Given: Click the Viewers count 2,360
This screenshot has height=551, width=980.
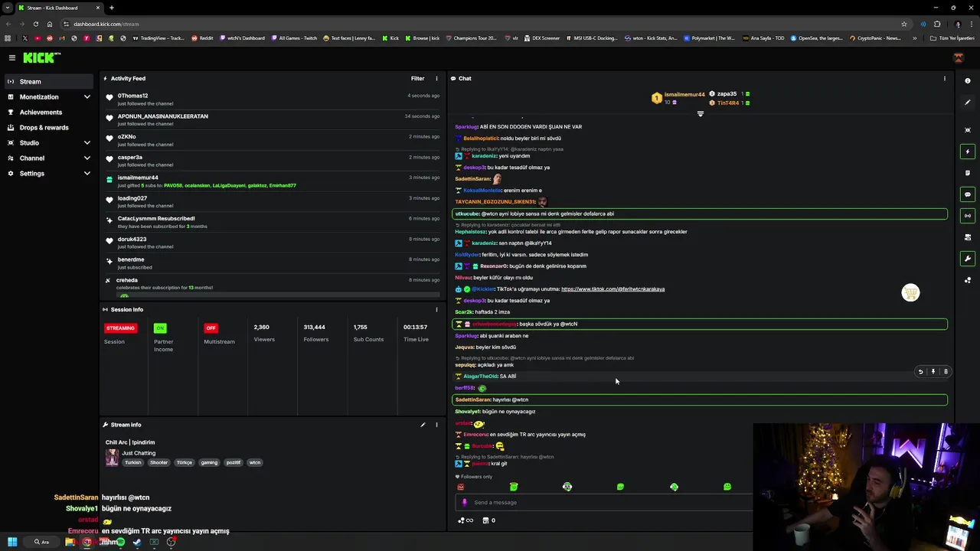Looking at the screenshot, I should [261, 328].
